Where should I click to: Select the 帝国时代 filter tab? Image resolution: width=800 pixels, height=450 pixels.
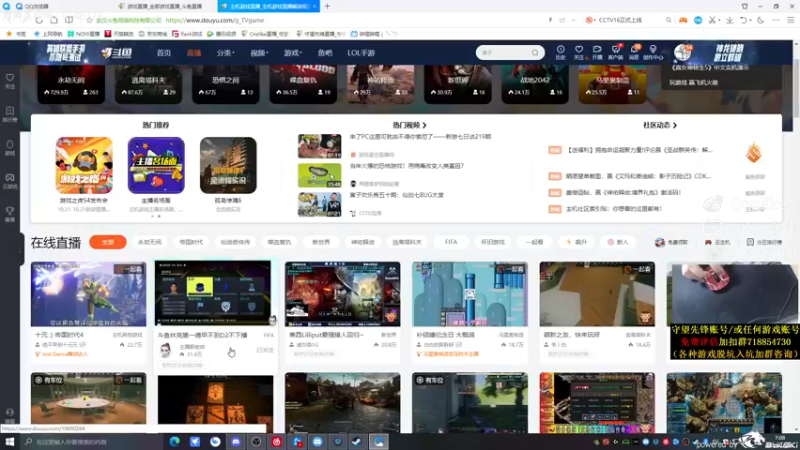click(x=191, y=242)
